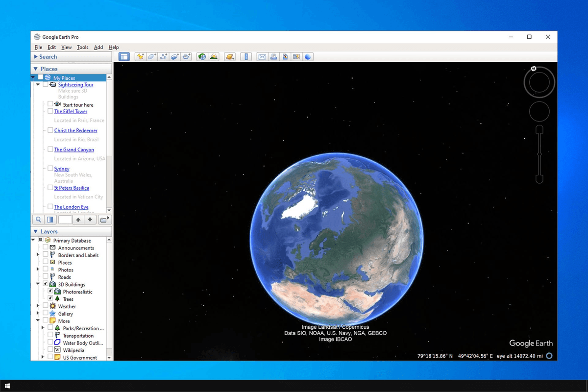This screenshot has width=588, height=392.
Task: Hide the sidebar panel
Action: click(124, 56)
